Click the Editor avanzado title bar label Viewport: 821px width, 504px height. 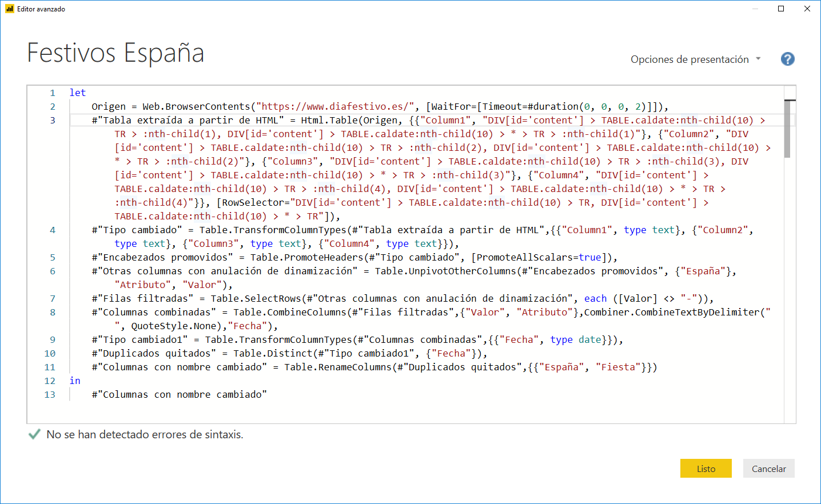click(41, 9)
